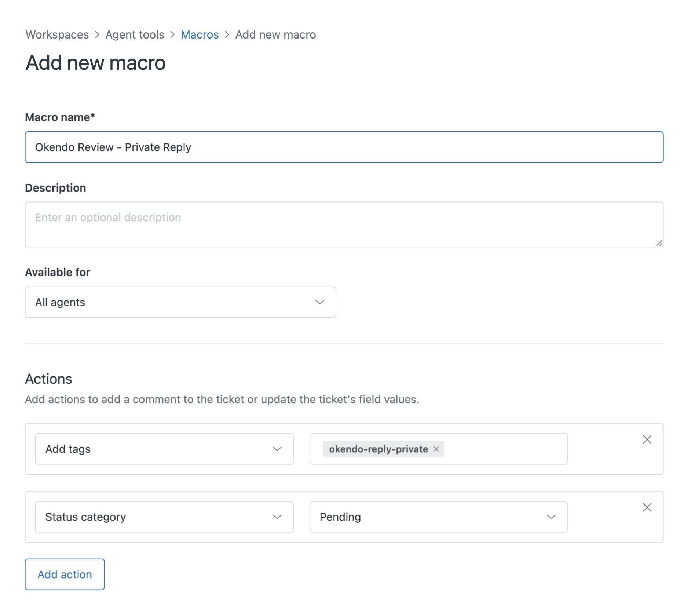Open the Add tags action type dropdown
Image resolution: width=691 pixels, height=616 pixels.
pos(164,449)
